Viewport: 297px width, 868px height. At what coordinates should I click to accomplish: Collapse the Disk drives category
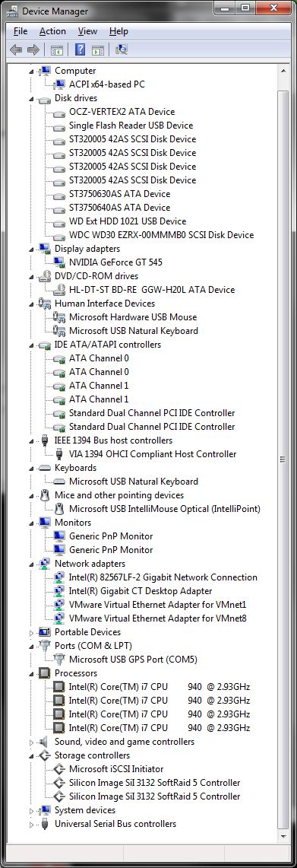[x=32, y=99]
